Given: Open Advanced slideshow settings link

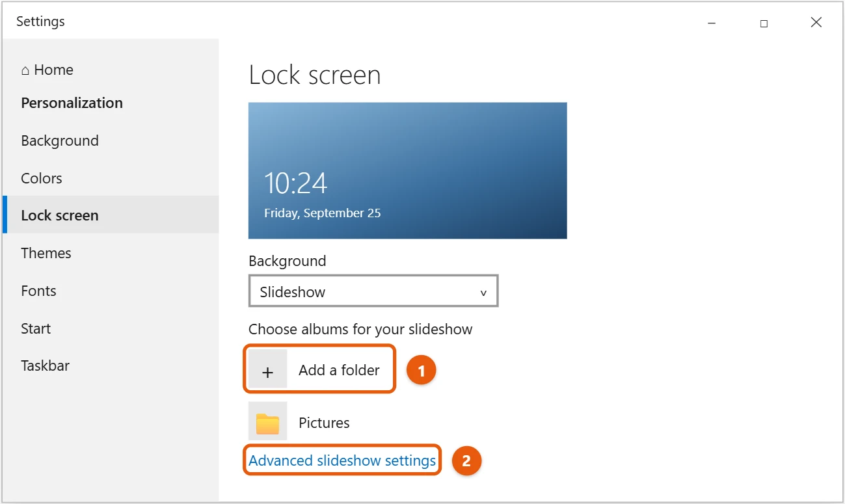Looking at the screenshot, I should coord(342,460).
